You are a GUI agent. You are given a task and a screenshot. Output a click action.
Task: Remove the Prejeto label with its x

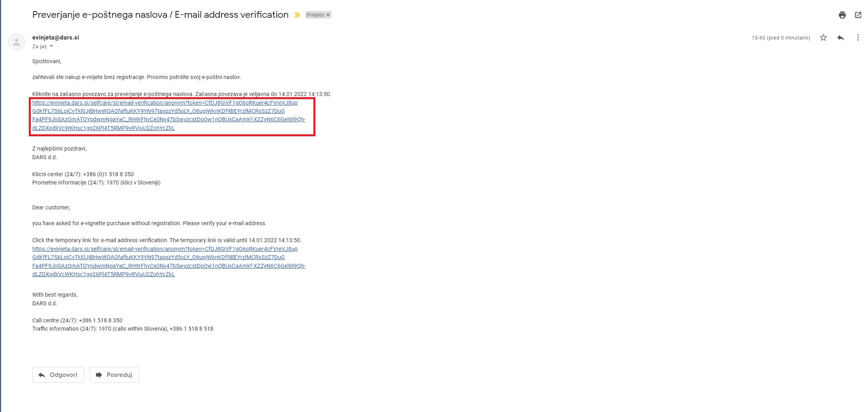point(328,15)
